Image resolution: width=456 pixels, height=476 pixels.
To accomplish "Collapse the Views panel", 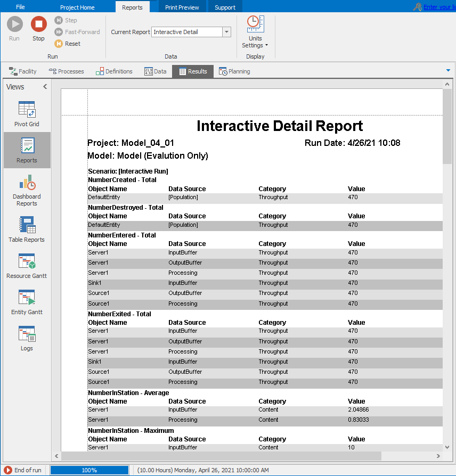I will 45,86.
